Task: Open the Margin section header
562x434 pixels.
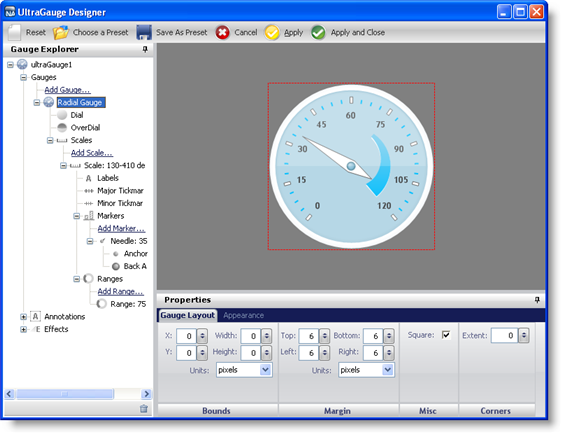Action: [338, 410]
